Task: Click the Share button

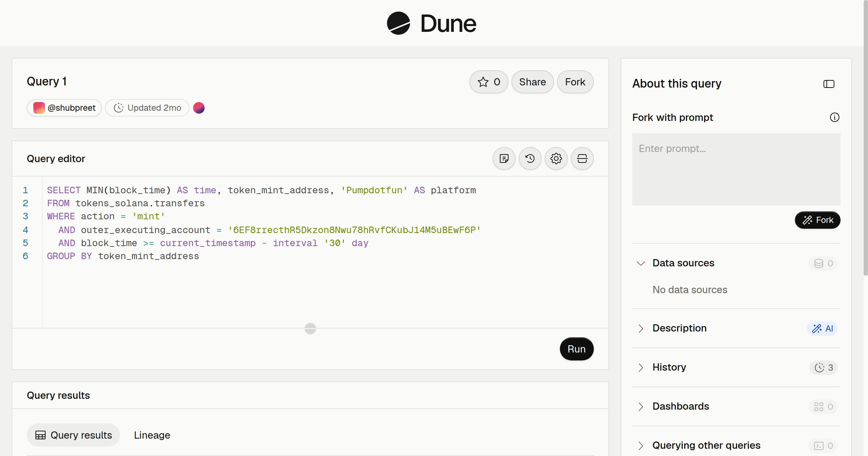Action: click(x=532, y=82)
